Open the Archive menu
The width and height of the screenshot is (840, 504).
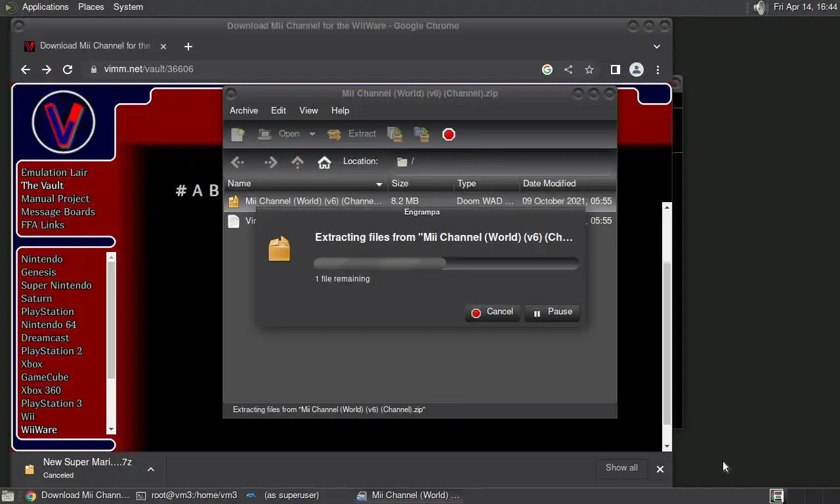(x=243, y=110)
